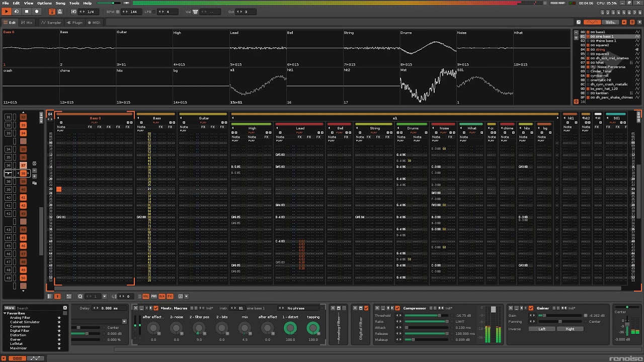This screenshot has height=362, width=644.
Task: Show the volume column VOL button
Action: pos(146,296)
